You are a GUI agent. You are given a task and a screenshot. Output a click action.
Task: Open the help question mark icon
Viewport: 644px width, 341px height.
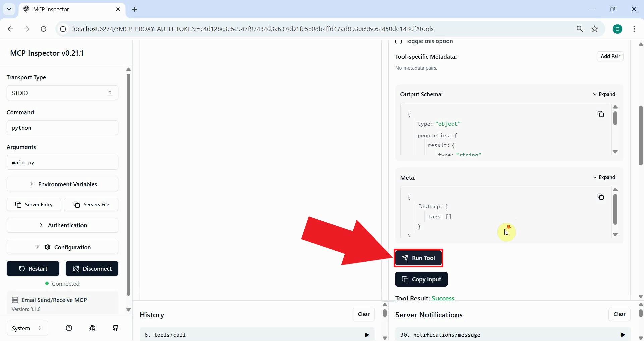click(69, 328)
